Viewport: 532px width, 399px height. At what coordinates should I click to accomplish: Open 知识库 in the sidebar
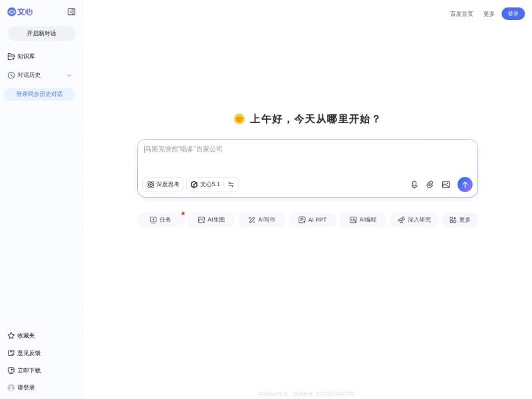click(x=21, y=57)
